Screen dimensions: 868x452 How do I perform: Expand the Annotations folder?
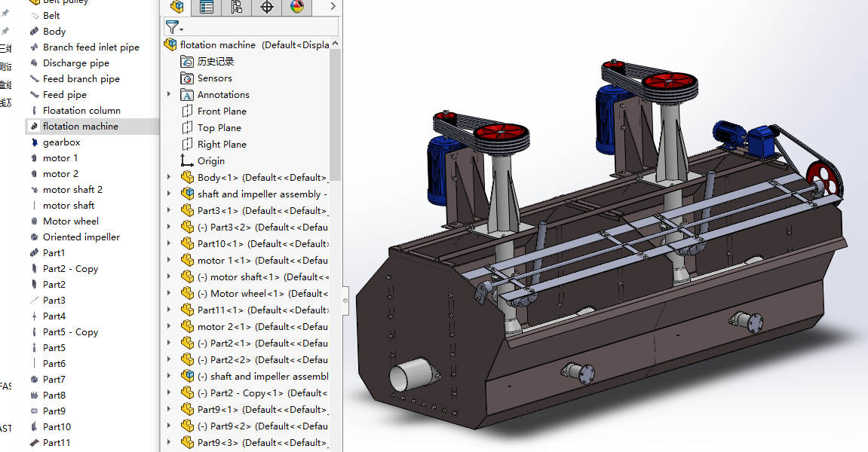169,95
